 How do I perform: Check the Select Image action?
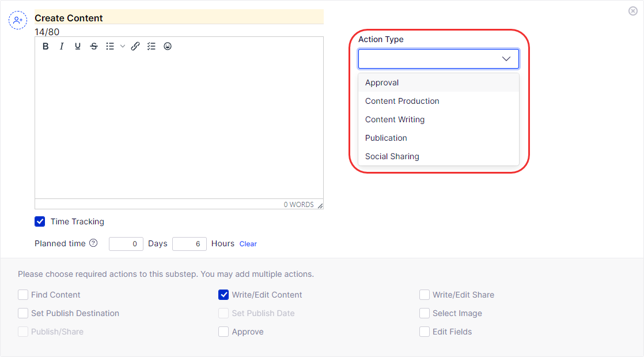tap(425, 313)
